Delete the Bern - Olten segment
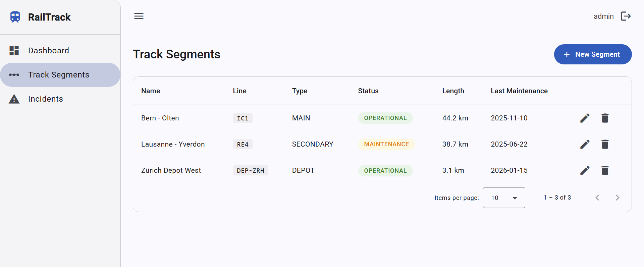The height and width of the screenshot is (267, 644). 605,118
